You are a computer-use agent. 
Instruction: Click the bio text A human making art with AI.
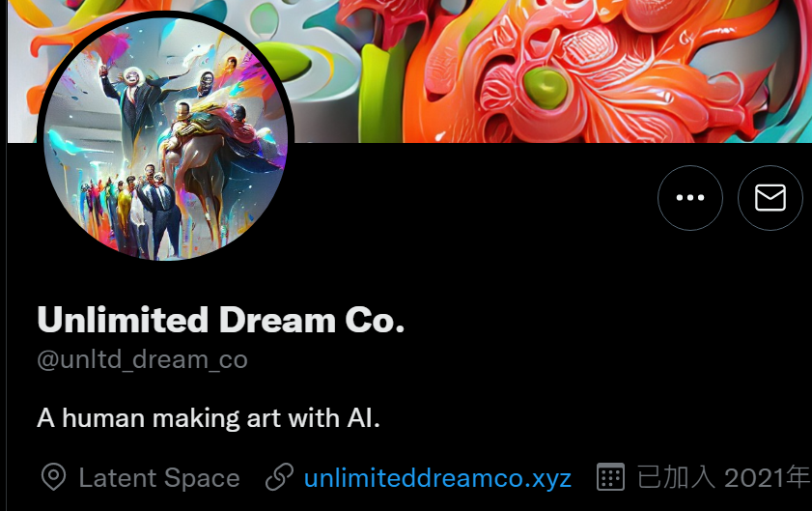coord(209,417)
